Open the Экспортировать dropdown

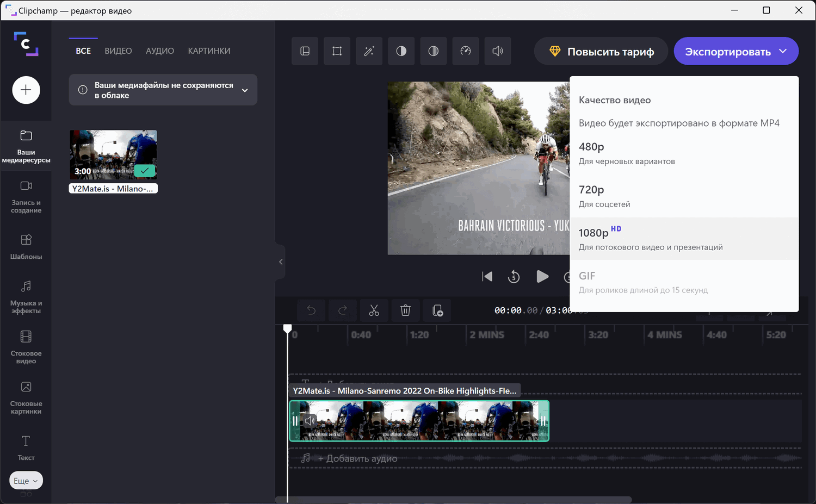(x=736, y=51)
